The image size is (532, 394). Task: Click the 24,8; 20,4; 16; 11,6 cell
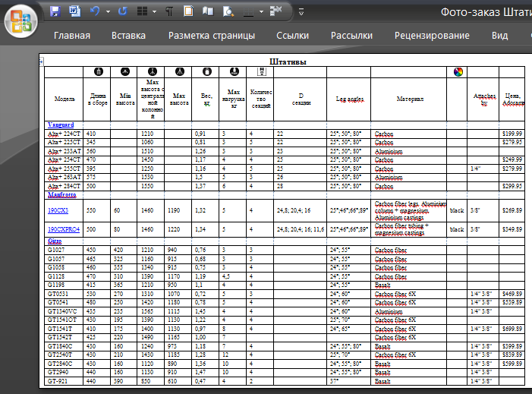(x=301, y=229)
